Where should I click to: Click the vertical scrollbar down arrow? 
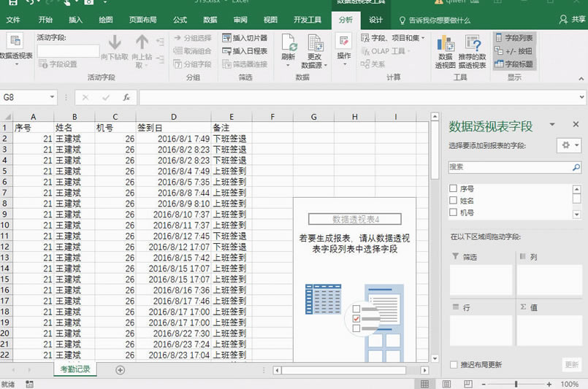tap(435, 358)
